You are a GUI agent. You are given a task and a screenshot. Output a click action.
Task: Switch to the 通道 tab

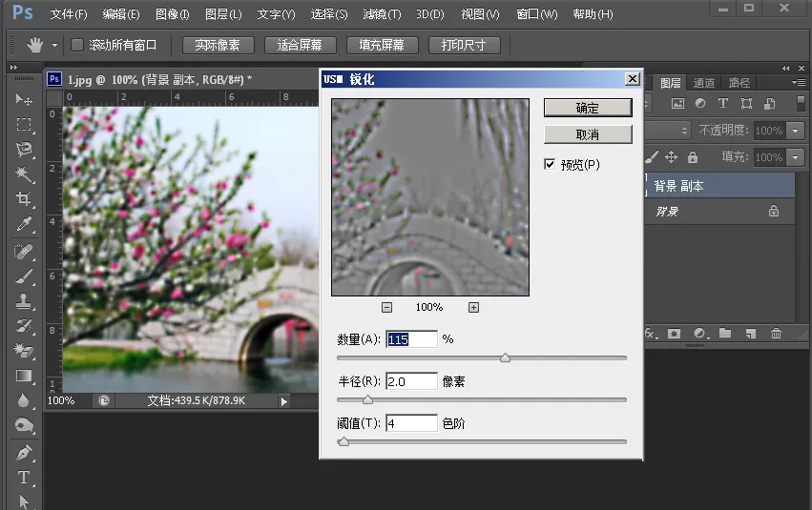point(704,83)
